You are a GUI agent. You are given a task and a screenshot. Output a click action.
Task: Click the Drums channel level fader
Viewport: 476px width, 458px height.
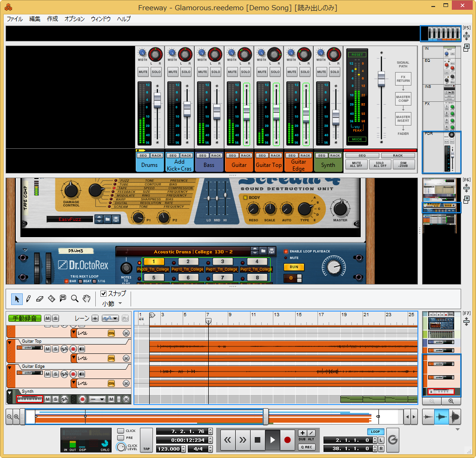click(157, 100)
